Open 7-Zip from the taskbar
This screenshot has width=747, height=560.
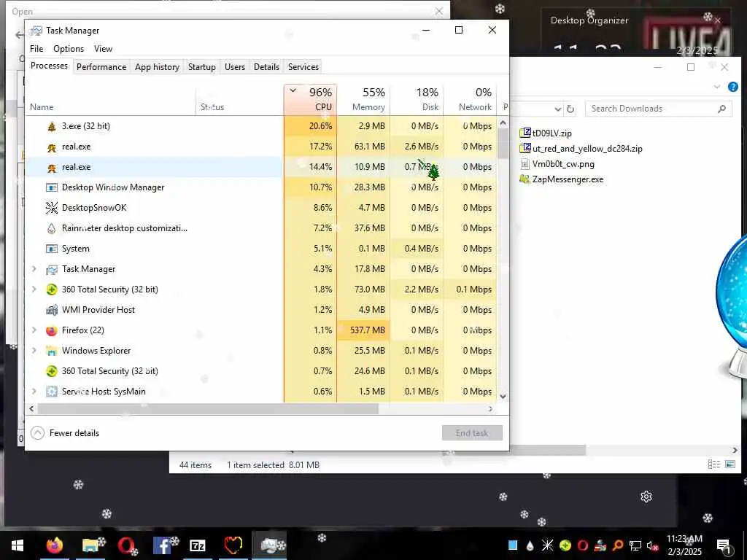tap(197, 545)
